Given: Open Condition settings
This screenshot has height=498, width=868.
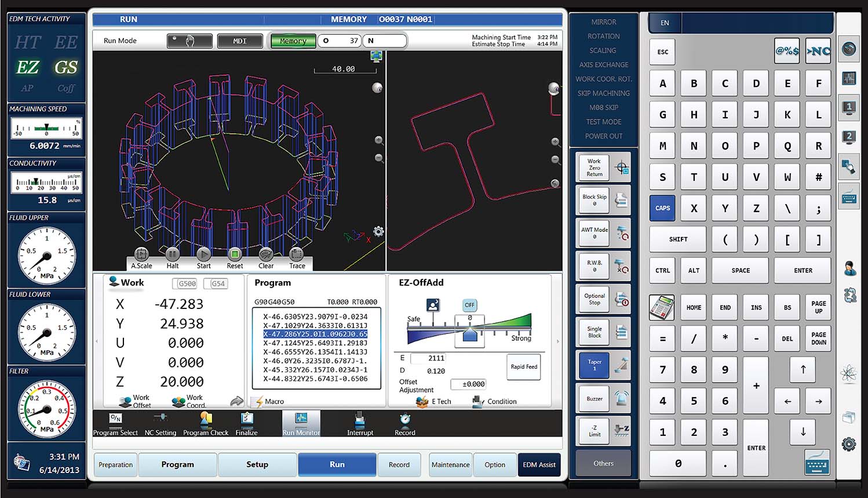Looking at the screenshot, I should (494, 401).
